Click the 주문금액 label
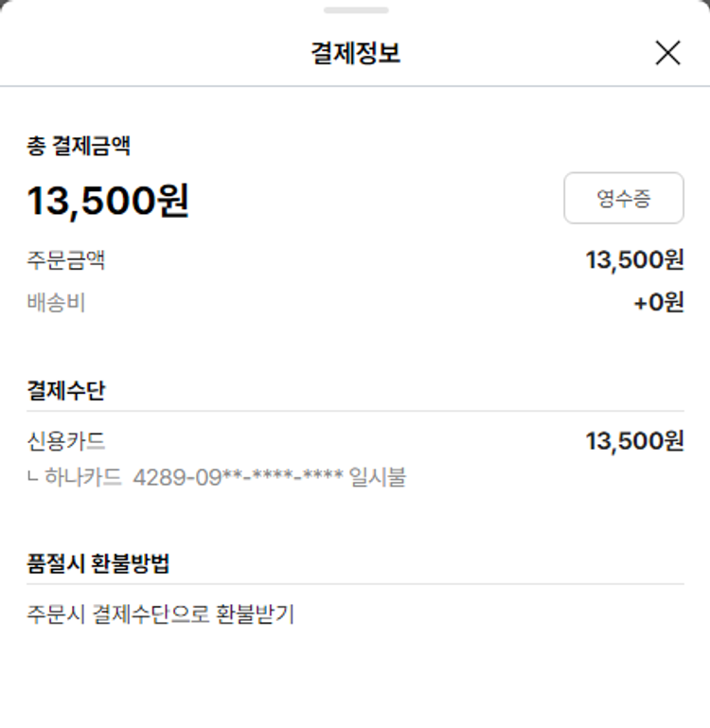Viewport: 710px width, 728px height. pyautogui.click(x=65, y=259)
